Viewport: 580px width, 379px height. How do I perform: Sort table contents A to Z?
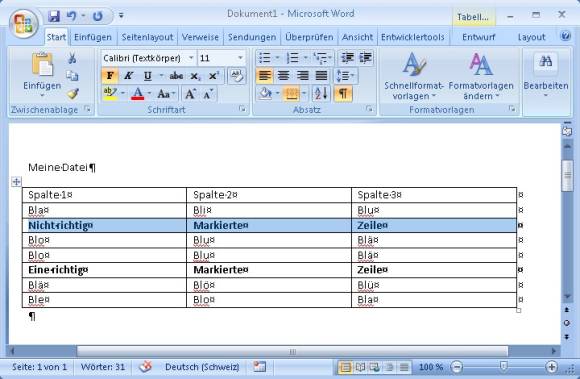tap(321, 94)
